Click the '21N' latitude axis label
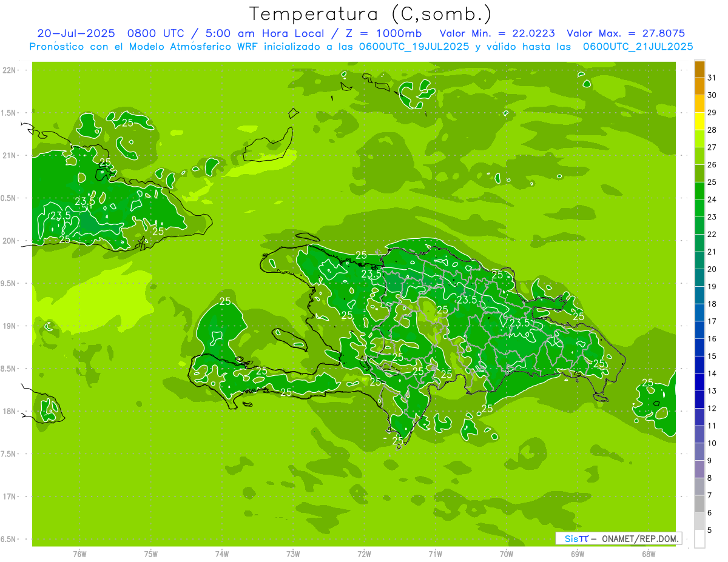Image resolution: width=728 pixels, height=562 pixels. pos(9,156)
